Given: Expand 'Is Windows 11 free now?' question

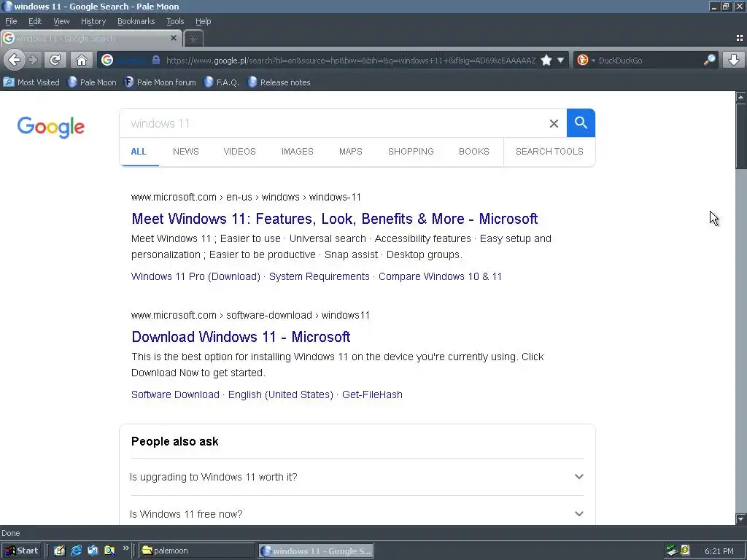Looking at the screenshot, I should click(x=356, y=514).
